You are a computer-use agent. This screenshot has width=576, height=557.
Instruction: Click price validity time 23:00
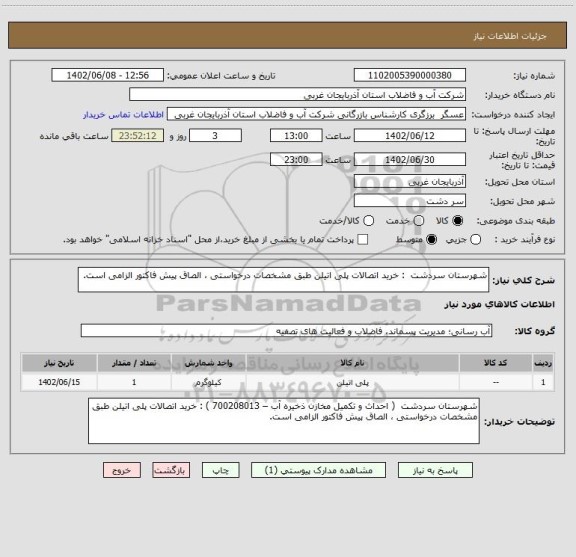296,159
